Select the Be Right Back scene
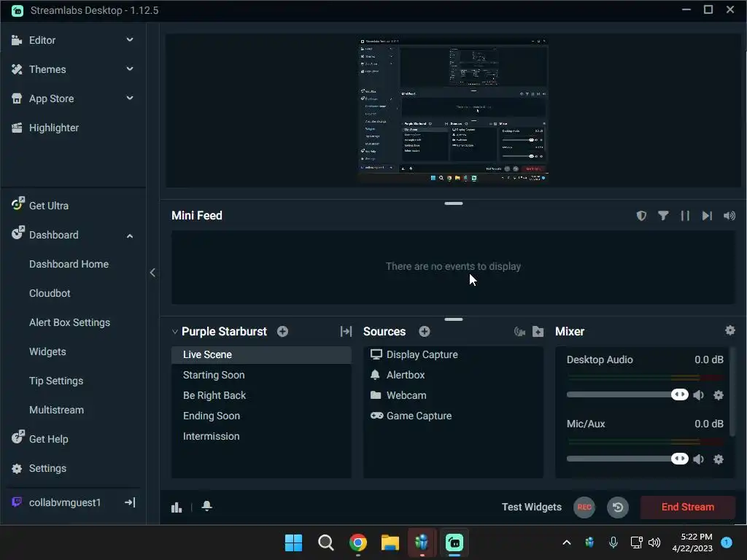The image size is (747, 560). coord(261,396)
